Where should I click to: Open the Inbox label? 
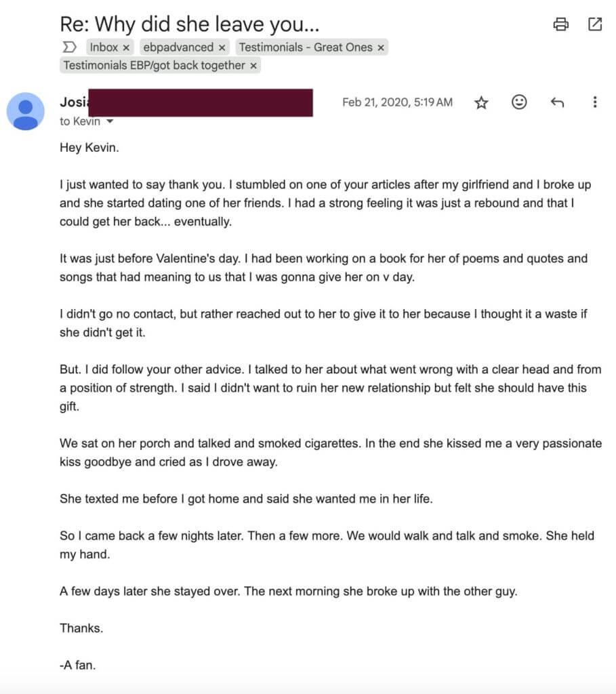pyautogui.click(x=104, y=47)
